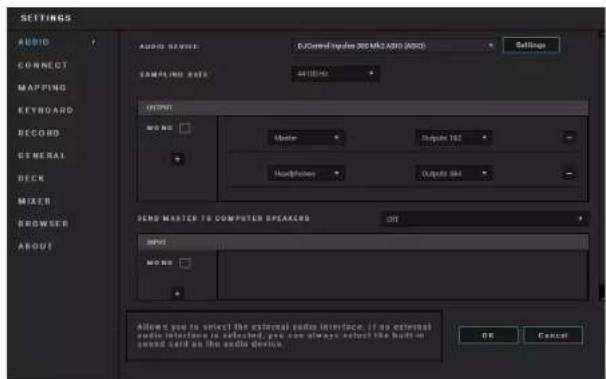
Task: Add a new output channel with plus
Action: point(177,159)
